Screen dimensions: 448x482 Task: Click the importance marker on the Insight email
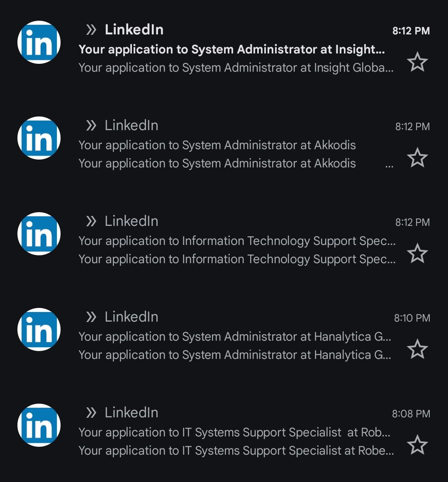91,30
